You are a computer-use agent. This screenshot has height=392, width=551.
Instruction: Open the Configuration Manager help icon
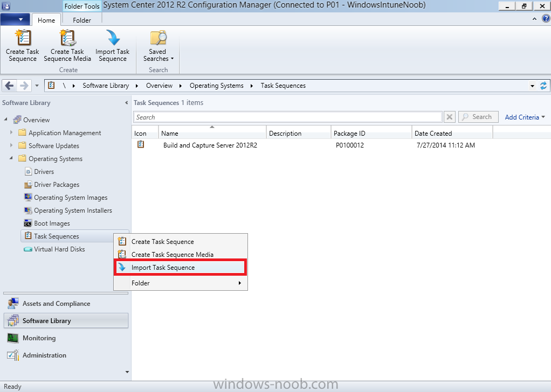click(x=546, y=19)
